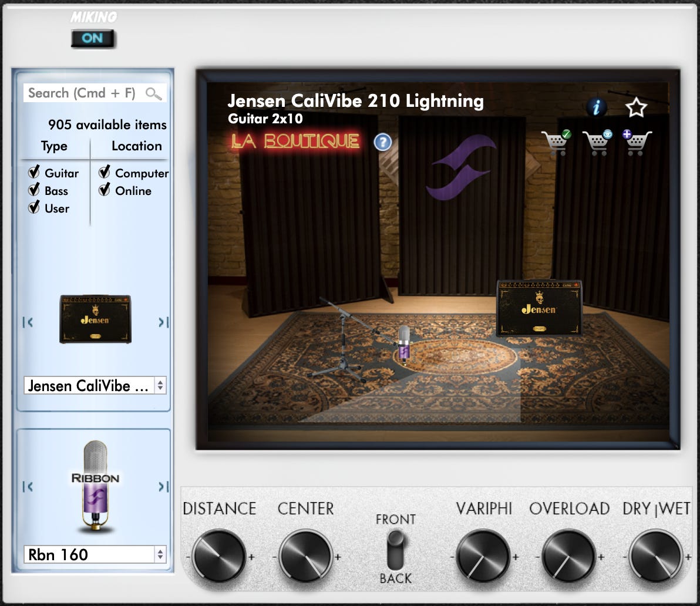Image resolution: width=700 pixels, height=606 pixels.
Task: Click the "905 available items" text
Action: pos(107,124)
